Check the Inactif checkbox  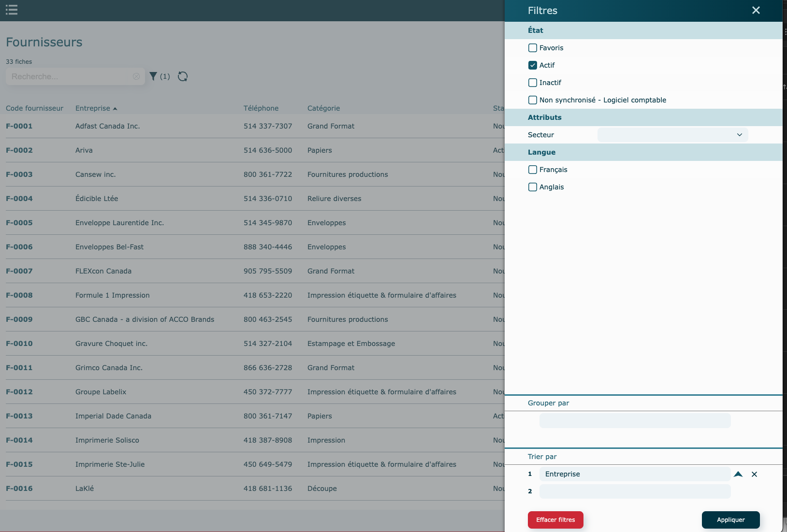(533, 83)
